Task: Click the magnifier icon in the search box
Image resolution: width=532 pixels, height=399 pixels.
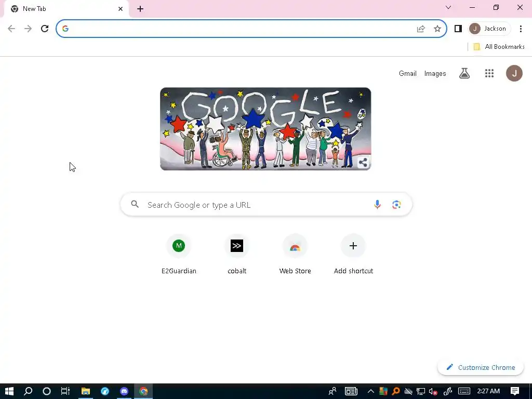Action: (x=135, y=204)
